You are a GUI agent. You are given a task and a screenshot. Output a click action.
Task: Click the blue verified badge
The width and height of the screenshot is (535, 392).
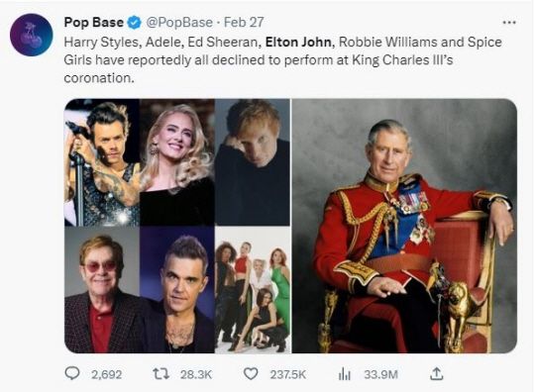coord(135,23)
